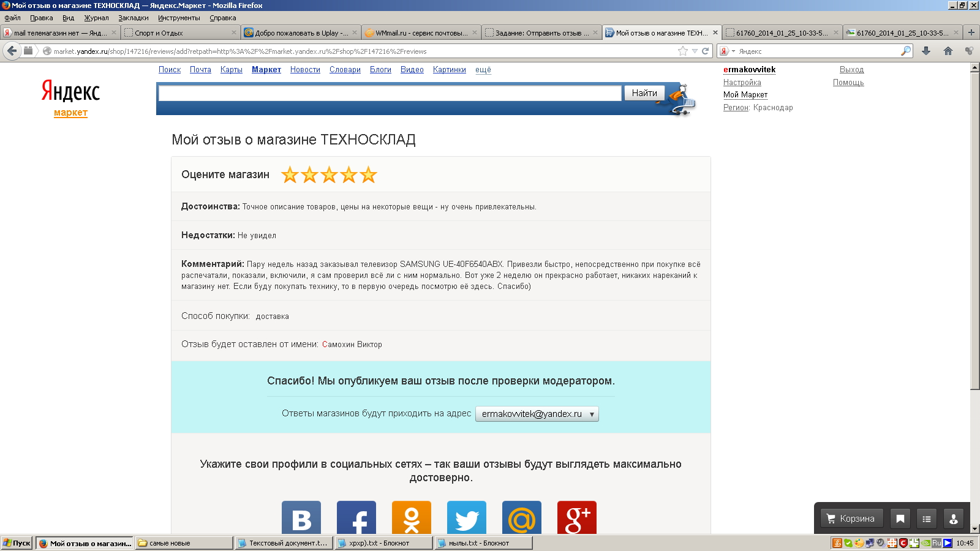Image resolution: width=980 pixels, height=551 pixels.
Task: Click the first rating star
Action: tap(290, 175)
